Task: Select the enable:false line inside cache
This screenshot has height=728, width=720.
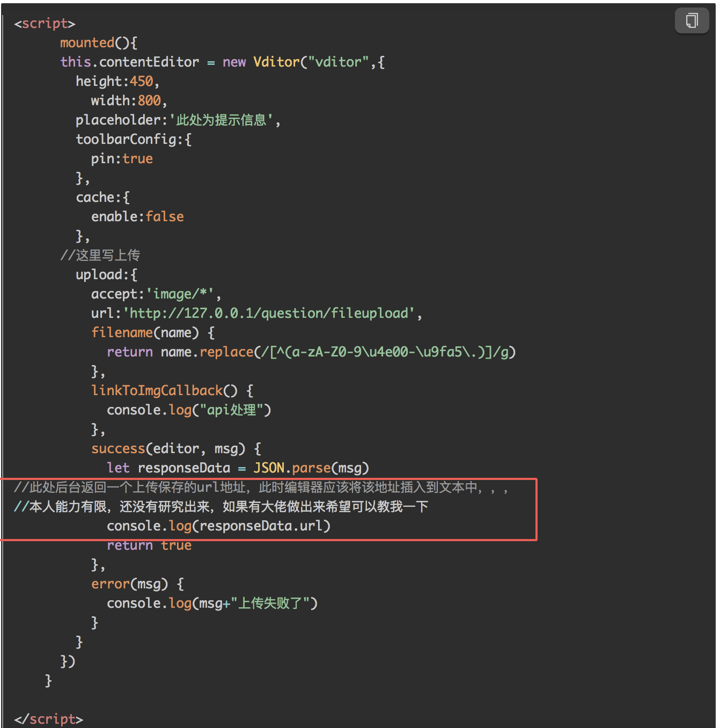Action: coord(137,216)
